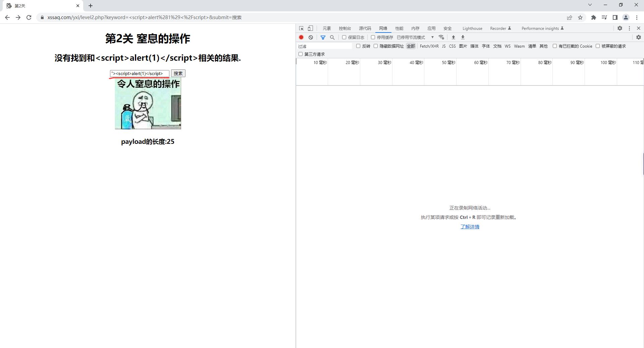Image resolution: width=644 pixels, height=348 pixels.
Task: Toggle the network filter funnel icon
Action: pyautogui.click(x=323, y=37)
